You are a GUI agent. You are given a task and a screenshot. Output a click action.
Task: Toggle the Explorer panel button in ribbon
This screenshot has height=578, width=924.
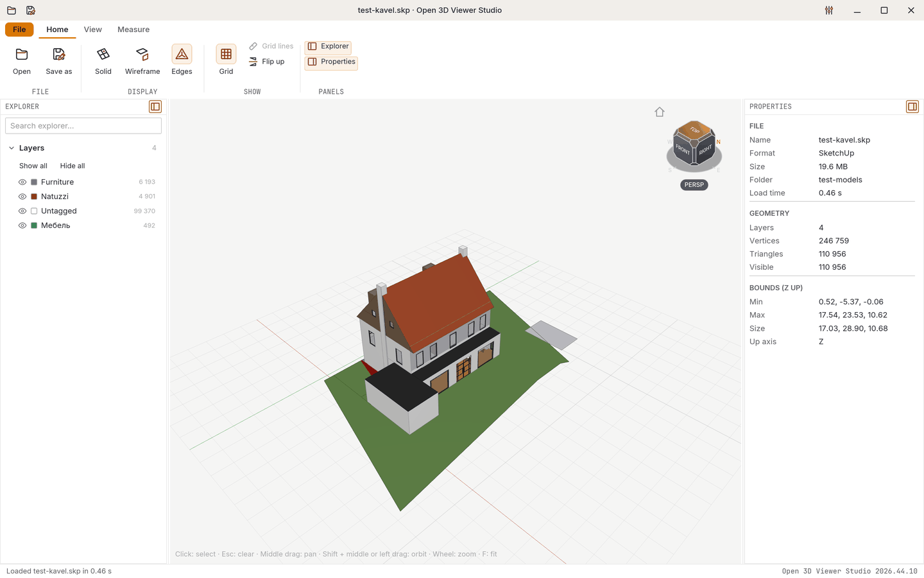328,46
